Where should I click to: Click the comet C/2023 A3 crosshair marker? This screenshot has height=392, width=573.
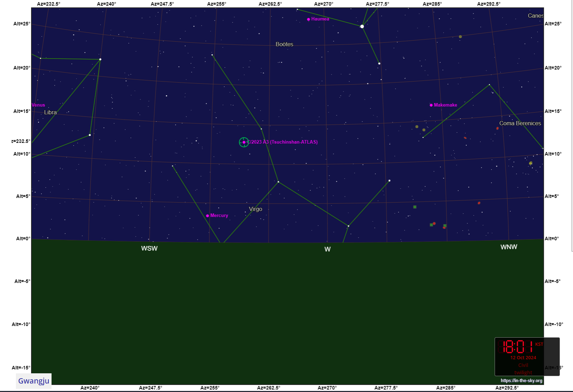pyautogui.click(x=244, y=142)
